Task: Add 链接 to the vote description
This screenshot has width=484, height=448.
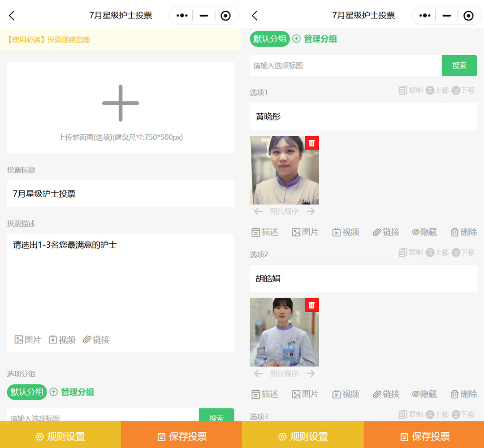Action: coord(96,340)
